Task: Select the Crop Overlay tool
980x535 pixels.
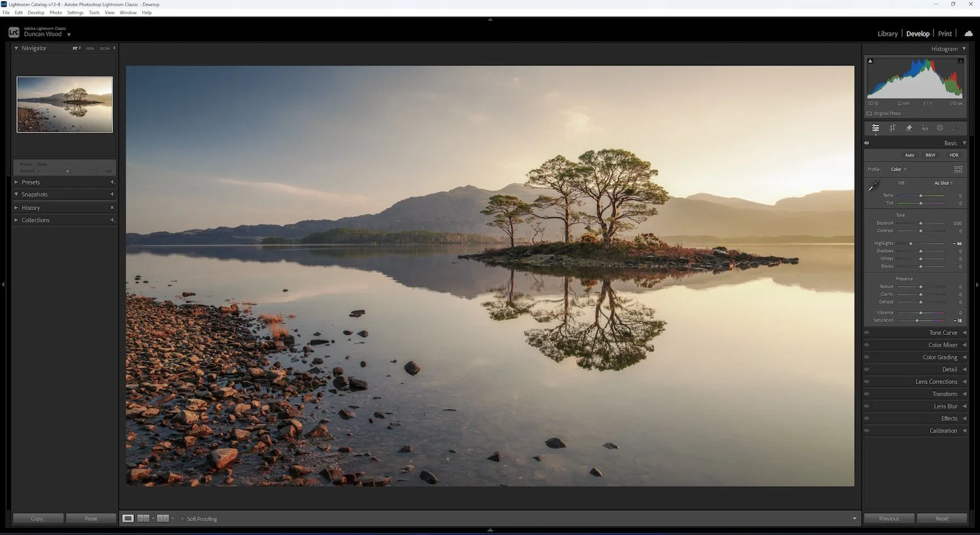Action: 892,128
